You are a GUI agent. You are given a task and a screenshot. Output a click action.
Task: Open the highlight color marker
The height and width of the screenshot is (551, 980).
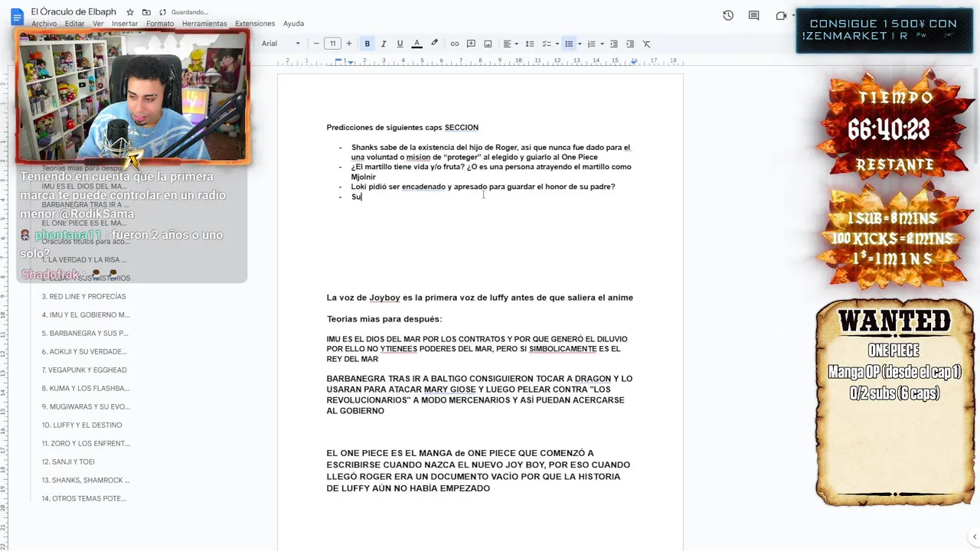click(x=434, y=44)
